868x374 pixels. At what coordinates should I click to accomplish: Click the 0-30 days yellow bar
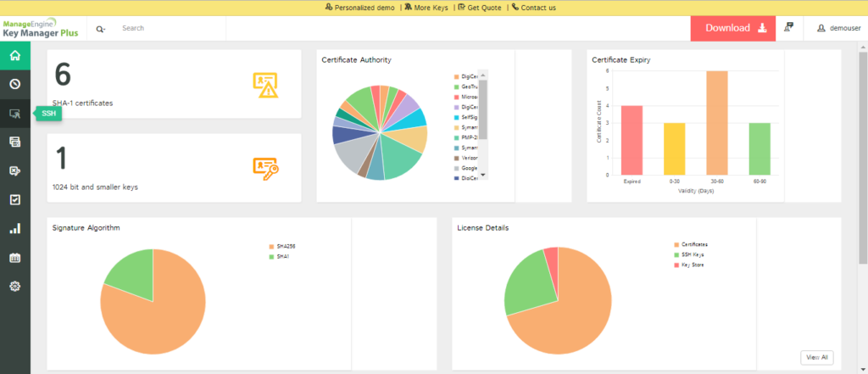pos(674,149)
